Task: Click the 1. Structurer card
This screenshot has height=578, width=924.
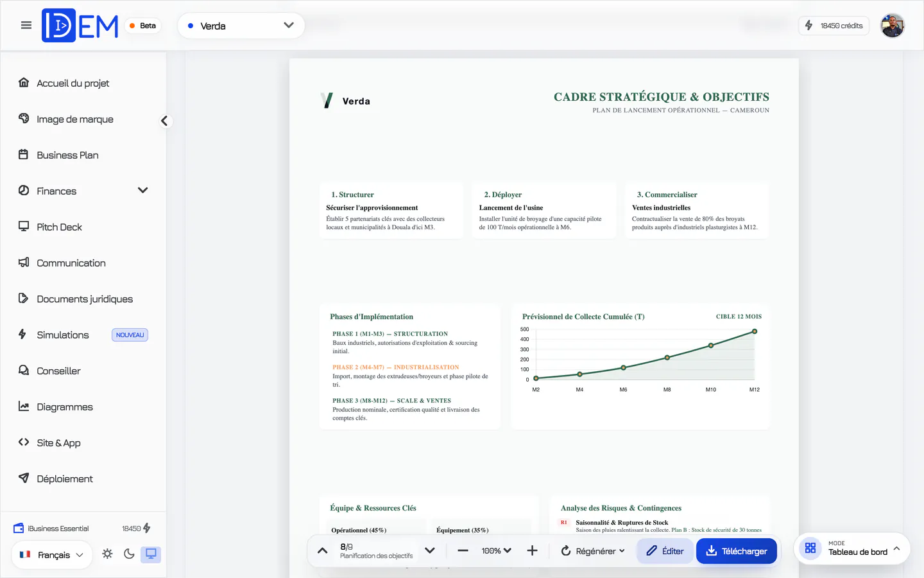Action: click(391, 211)
